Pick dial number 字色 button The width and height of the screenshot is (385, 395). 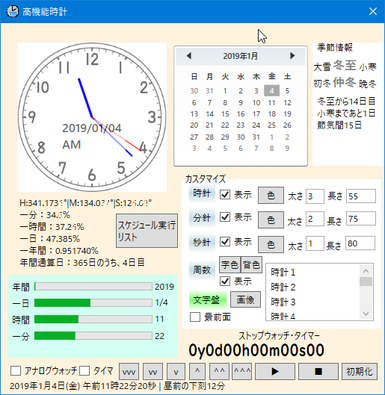(230, 265)
